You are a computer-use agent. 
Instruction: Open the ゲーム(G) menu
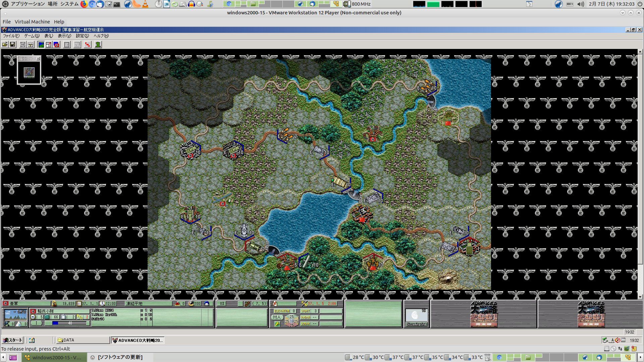32,36
